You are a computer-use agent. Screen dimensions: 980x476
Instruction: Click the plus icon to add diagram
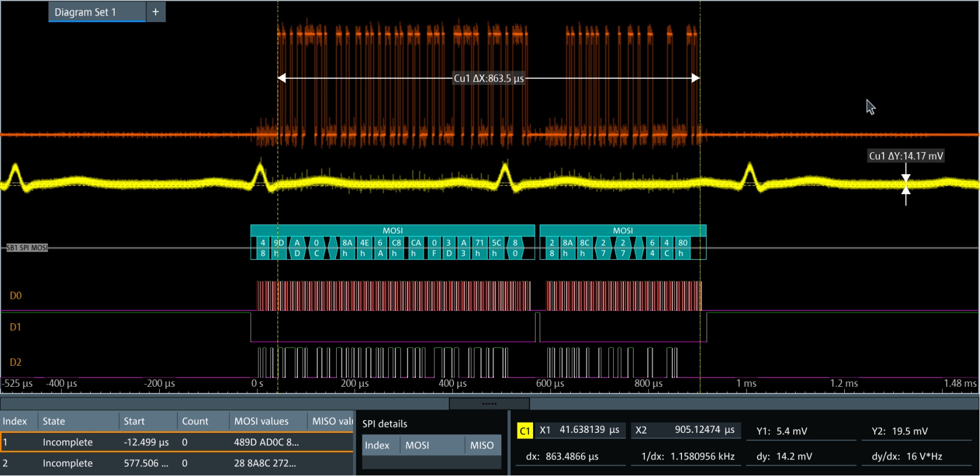click(156, 12)
